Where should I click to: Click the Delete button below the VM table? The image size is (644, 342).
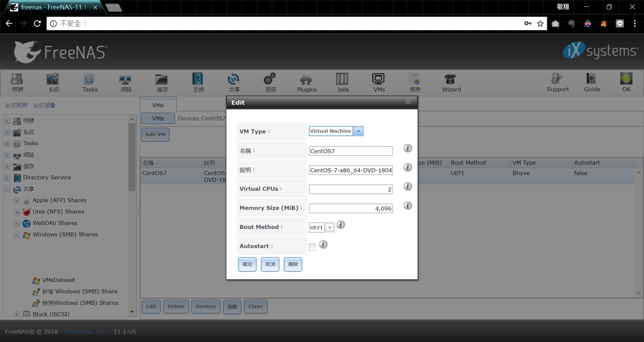(176, 307)
